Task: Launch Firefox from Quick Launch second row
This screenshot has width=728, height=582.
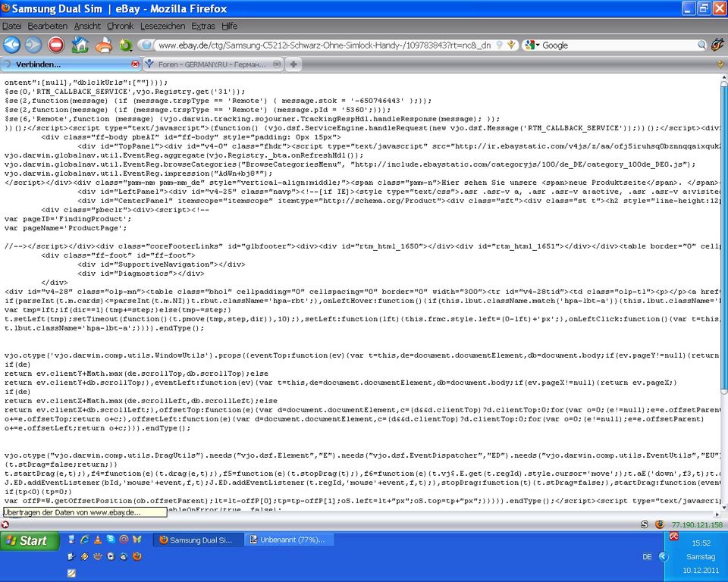Action: [137, 556]
